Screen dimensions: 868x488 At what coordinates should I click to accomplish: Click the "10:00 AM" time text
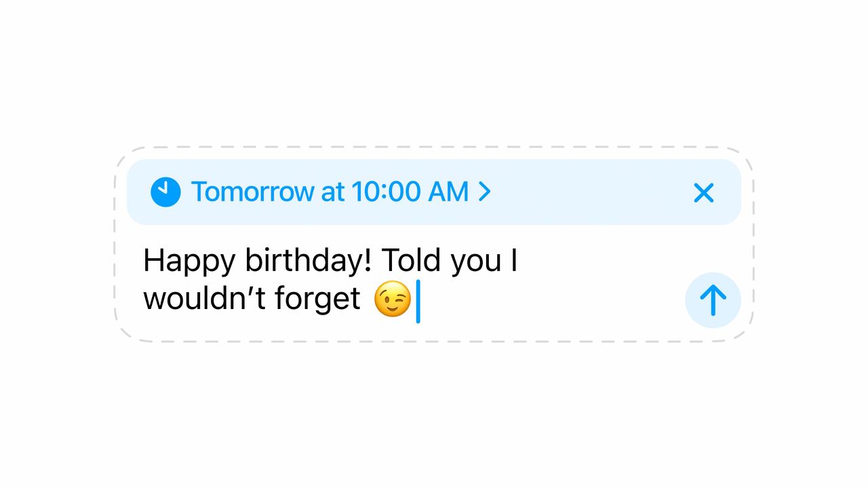[410, 192]
